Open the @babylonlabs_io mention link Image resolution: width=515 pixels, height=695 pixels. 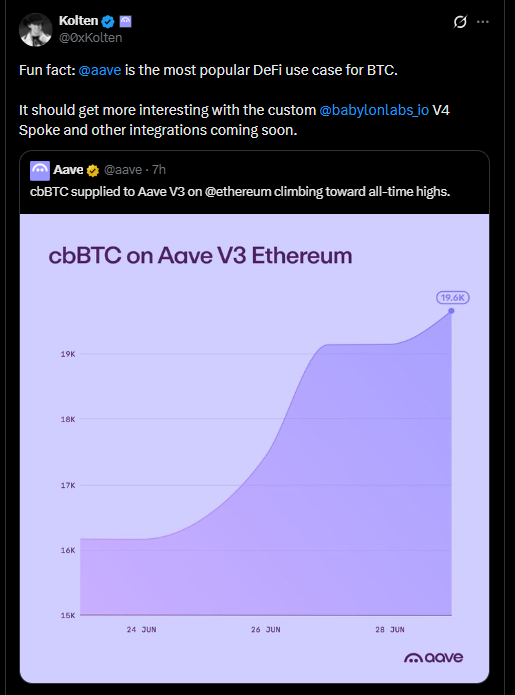[374, 110]
